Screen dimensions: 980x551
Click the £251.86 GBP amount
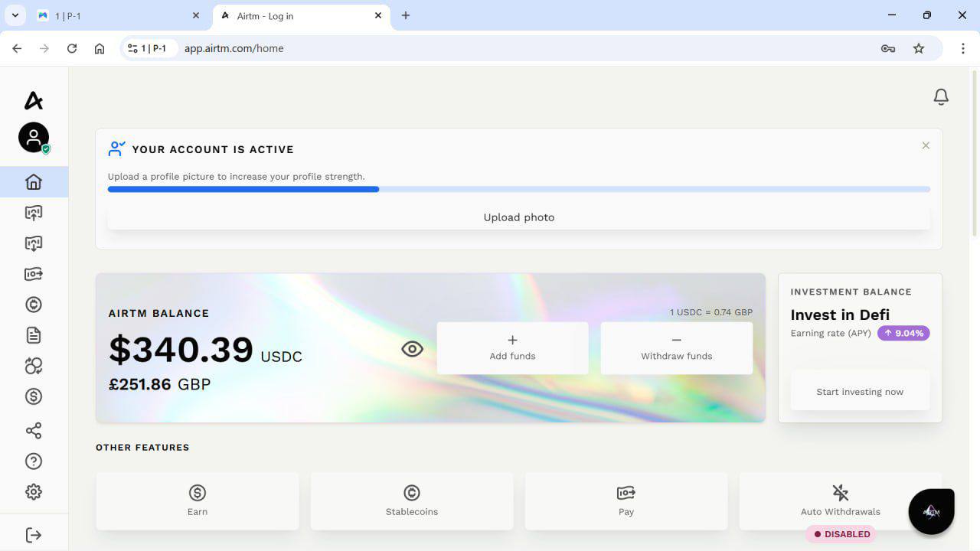point(159,384)
